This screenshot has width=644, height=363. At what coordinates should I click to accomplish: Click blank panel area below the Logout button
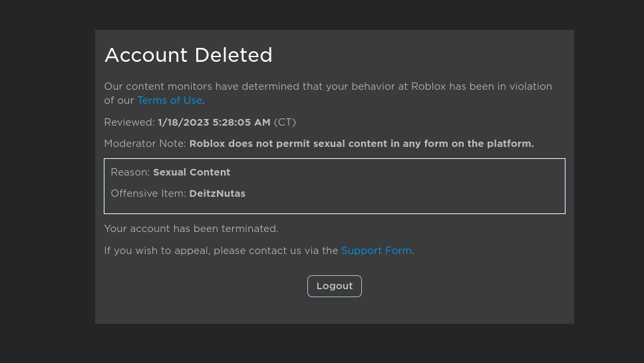(x=334, y=311)
